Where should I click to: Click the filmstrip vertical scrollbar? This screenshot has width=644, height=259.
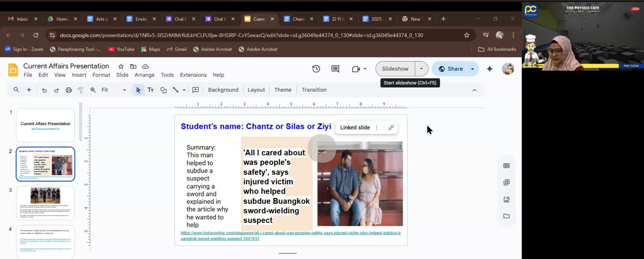coord(80,122)
